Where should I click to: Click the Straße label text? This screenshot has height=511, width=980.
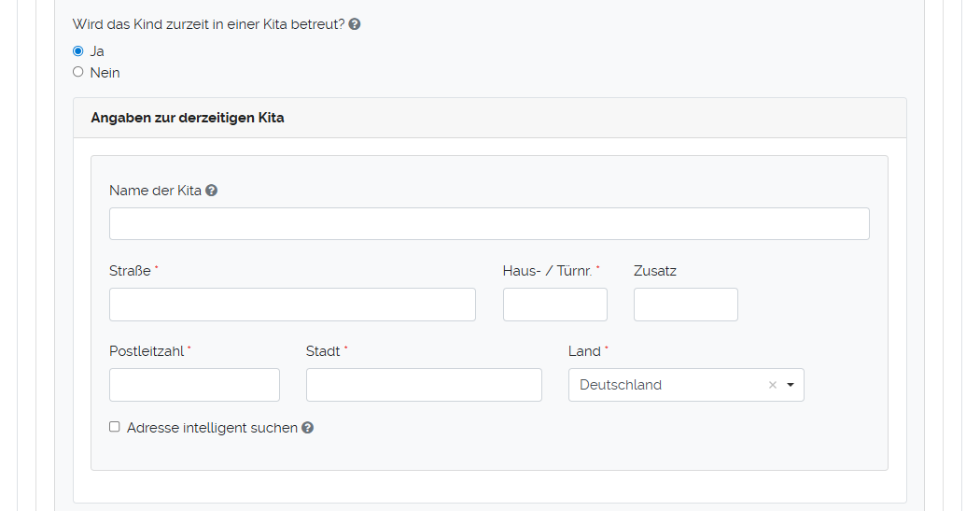130,271
